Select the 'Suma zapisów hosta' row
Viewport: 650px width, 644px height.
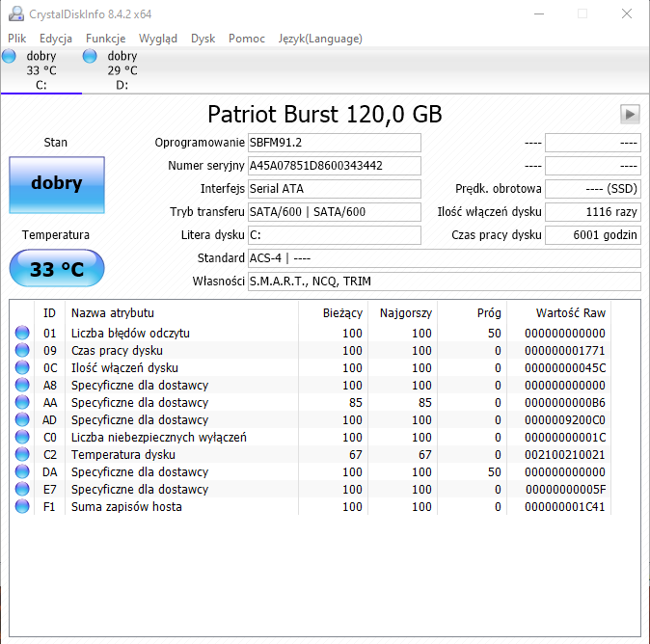tap(311, 506)
